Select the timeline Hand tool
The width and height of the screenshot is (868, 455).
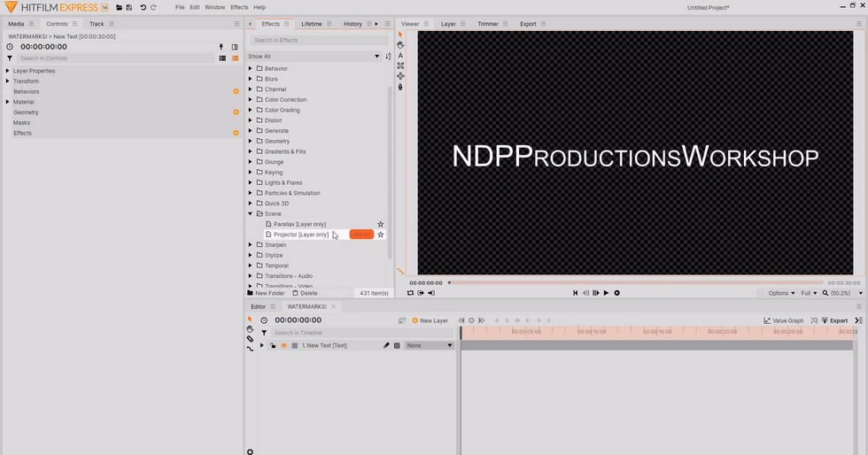(x=250, y=328)
